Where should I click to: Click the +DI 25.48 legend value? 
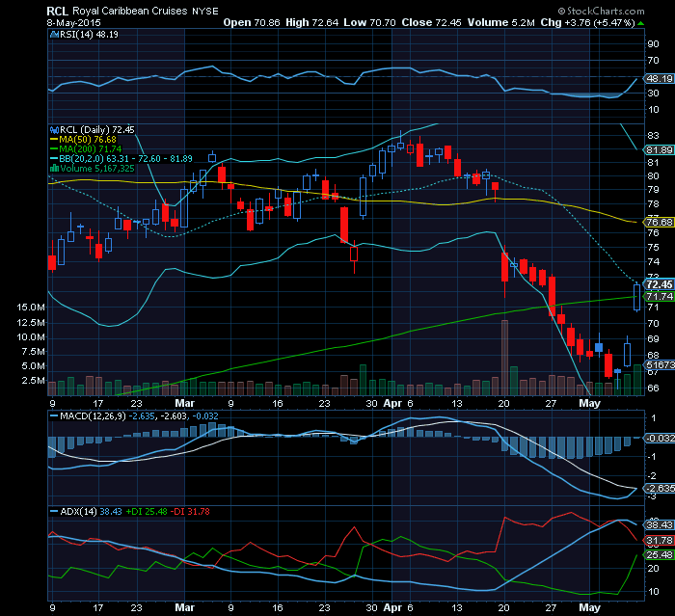(147, 511)
